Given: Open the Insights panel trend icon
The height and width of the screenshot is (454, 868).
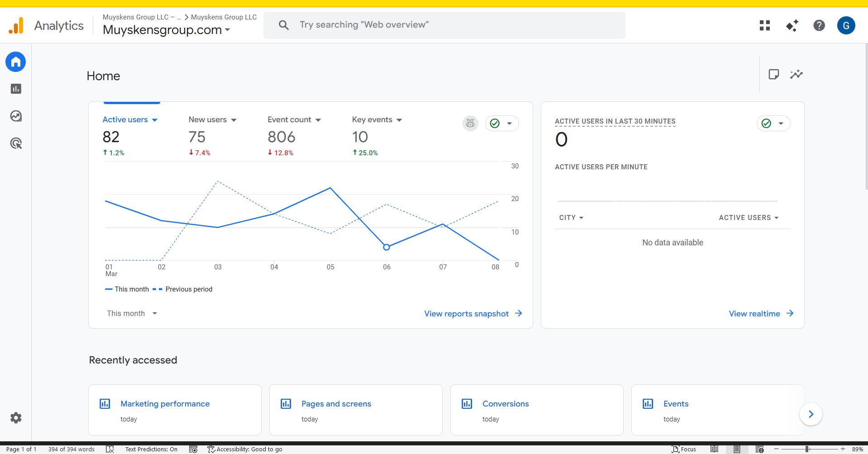Looking at the screenshot, I should point(796,74).
